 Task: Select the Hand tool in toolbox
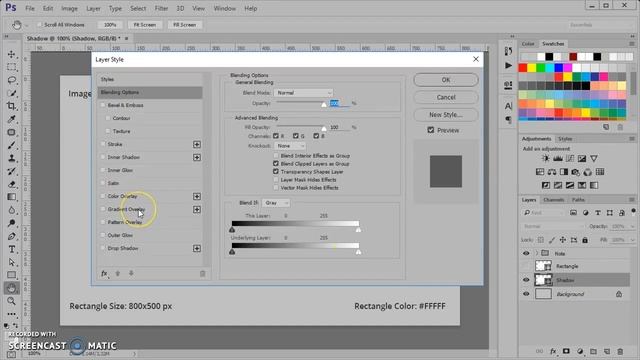click(x=11, y=288)
